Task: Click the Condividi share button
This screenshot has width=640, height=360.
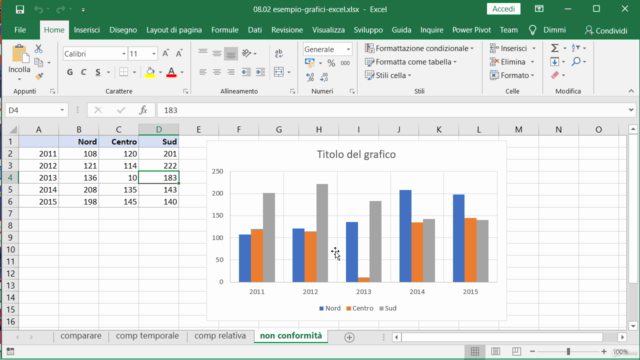Action: click(x=606, y=30)
